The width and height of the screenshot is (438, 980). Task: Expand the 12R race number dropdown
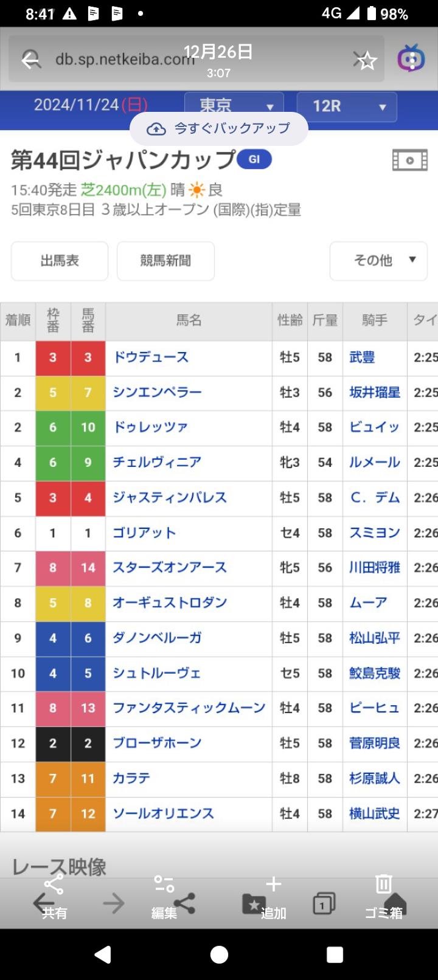[347, 107]
